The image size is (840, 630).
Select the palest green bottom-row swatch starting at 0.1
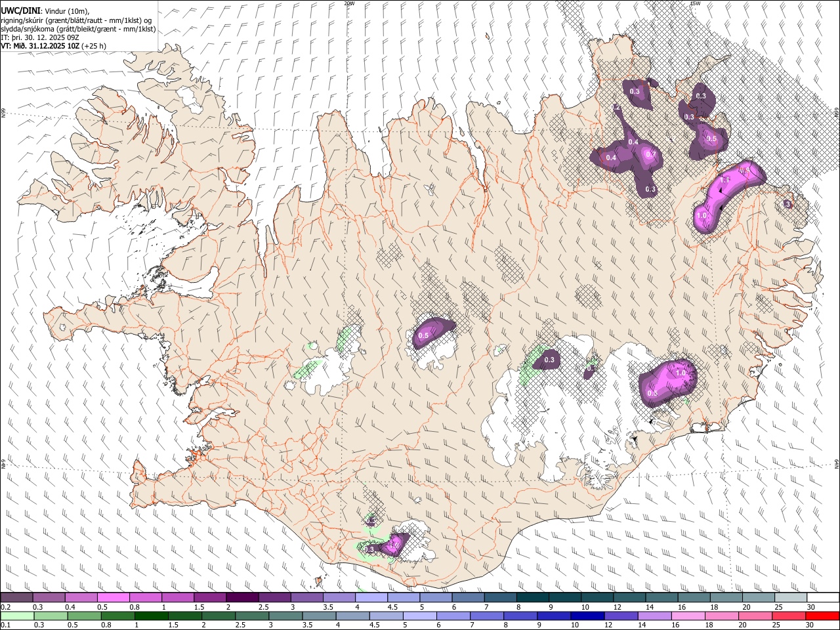click(x=18, y=616)
